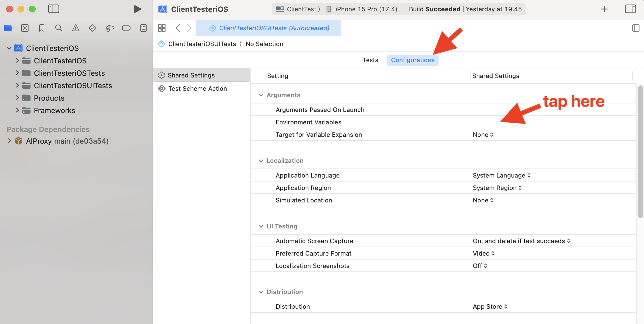Go back in editor history
The width and height of the screenshot is (644, 324).
(x=178, y=28)
